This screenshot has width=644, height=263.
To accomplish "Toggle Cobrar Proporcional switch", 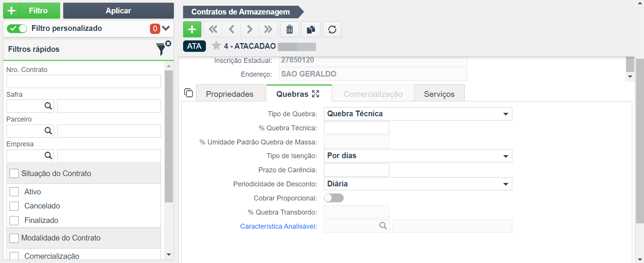I will (334, 198).
